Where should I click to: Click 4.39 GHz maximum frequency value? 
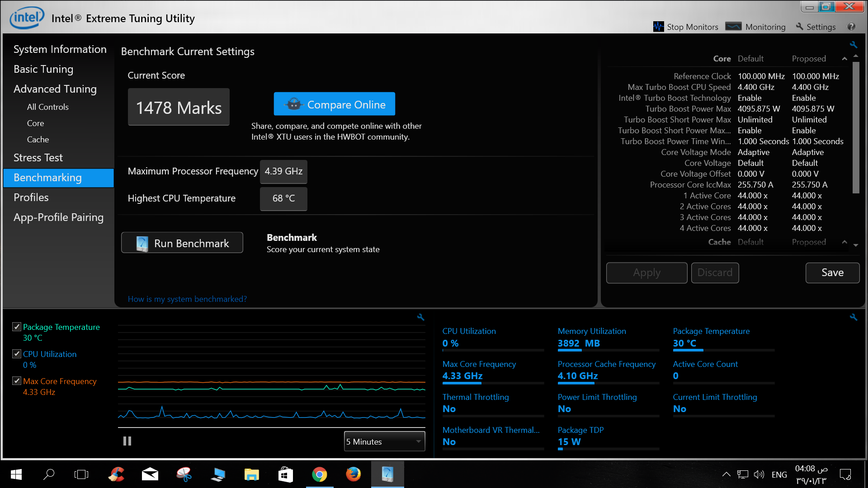[283, 172]
